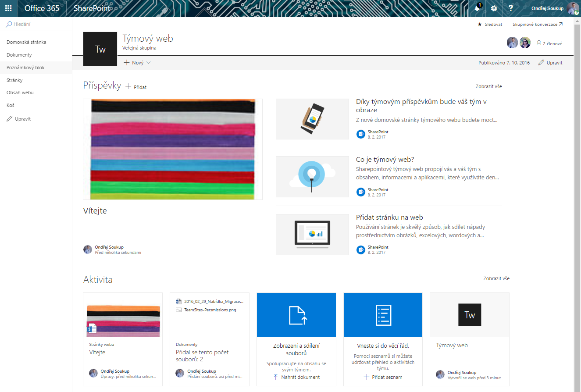Viewport: 581px width, 392px height.
Task: Open Obsah webu in navigation
Action: (20, 93)
